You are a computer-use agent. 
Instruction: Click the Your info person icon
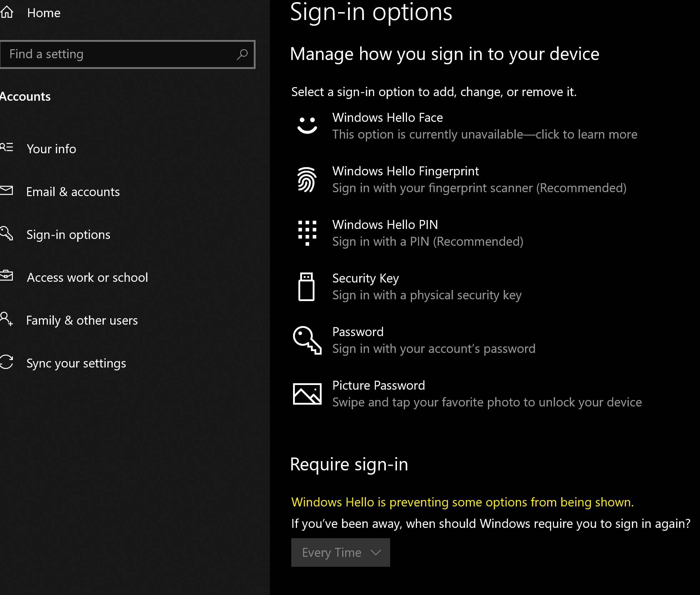pos(6,147)
